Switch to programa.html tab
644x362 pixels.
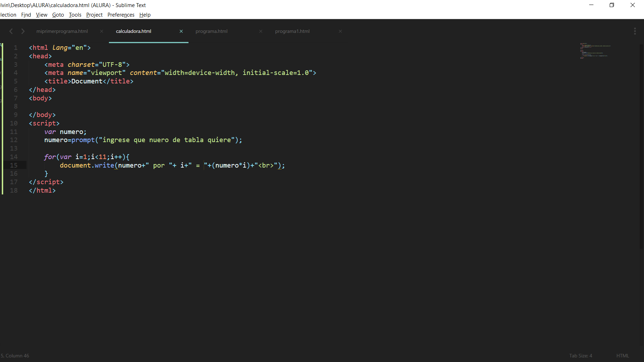tap(211, 31)
